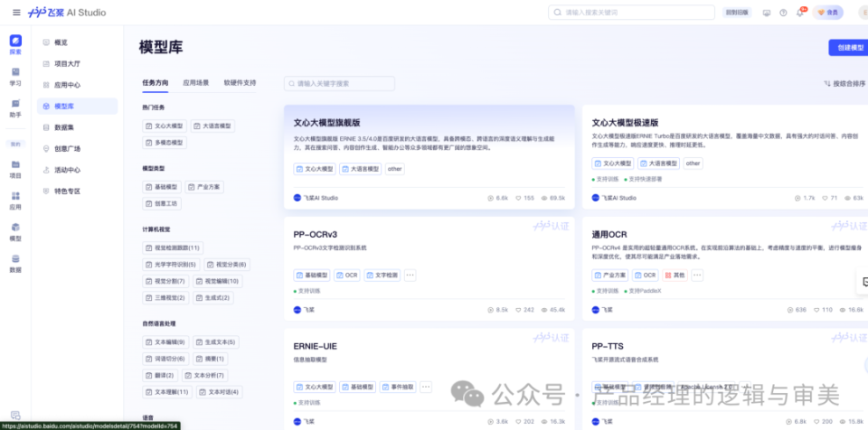
Task: Open the ERNIE-UIE model card title
Action: pyautogui.click(x=315, y=346)
